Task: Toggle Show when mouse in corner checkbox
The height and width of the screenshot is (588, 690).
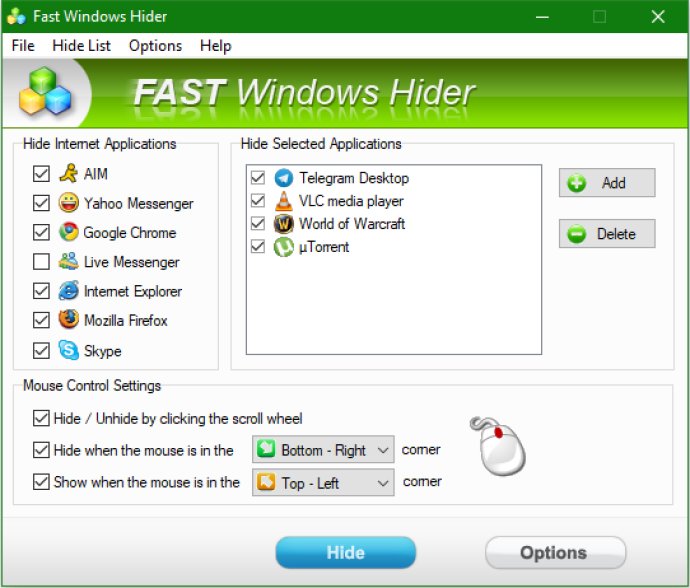Action: click(41, 481)
